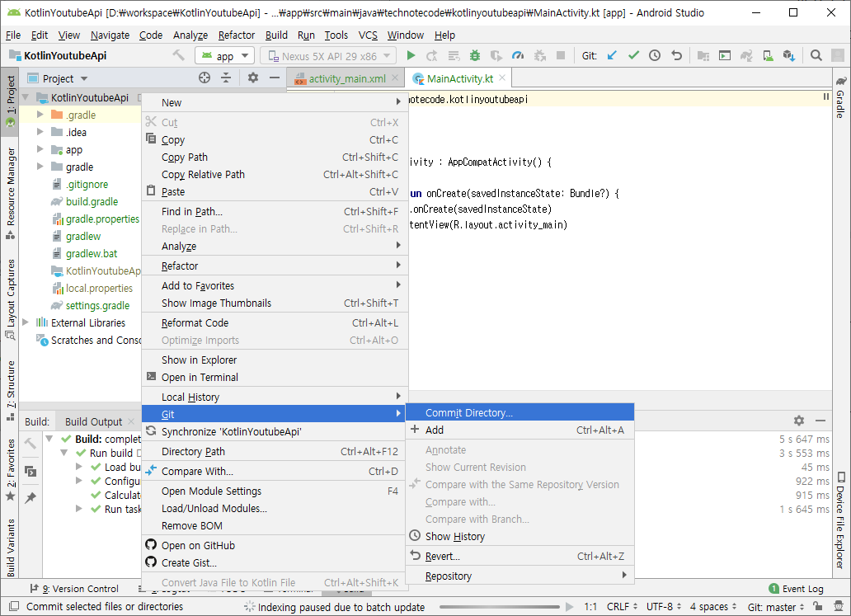This screenshot has height=616, width=851.
Task: Open the VCS menu
Action: click(368, 35)
